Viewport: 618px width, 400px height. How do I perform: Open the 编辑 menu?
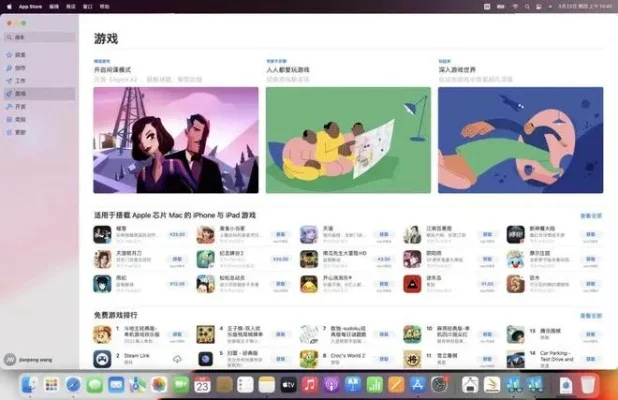(x=54, y=7)
